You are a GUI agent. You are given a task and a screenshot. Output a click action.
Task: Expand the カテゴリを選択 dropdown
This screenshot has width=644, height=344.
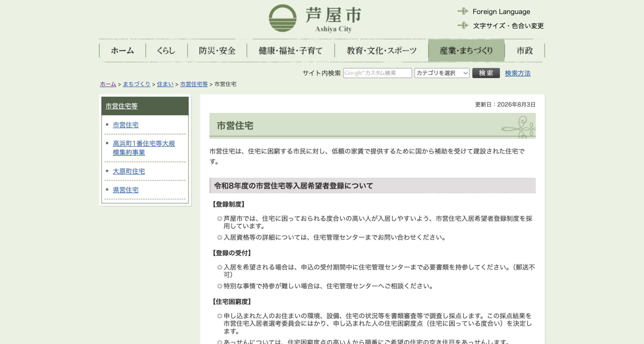click(x=442, y=73)
